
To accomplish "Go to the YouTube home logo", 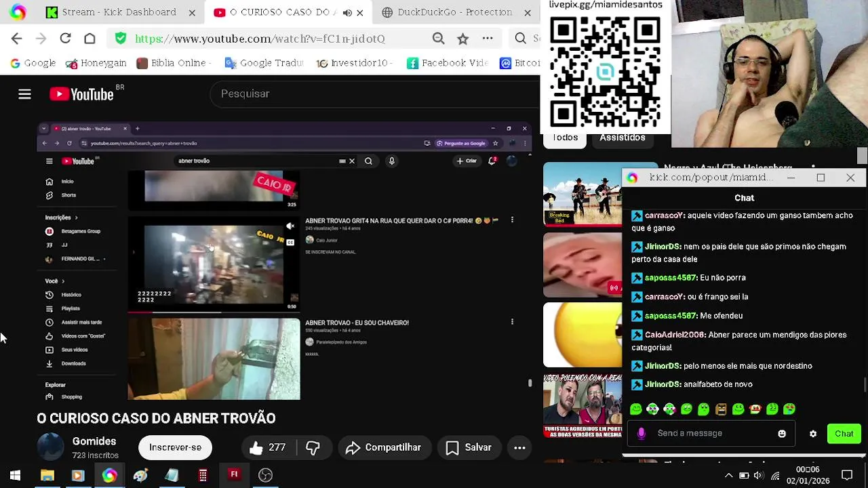I will click(82, 94).
